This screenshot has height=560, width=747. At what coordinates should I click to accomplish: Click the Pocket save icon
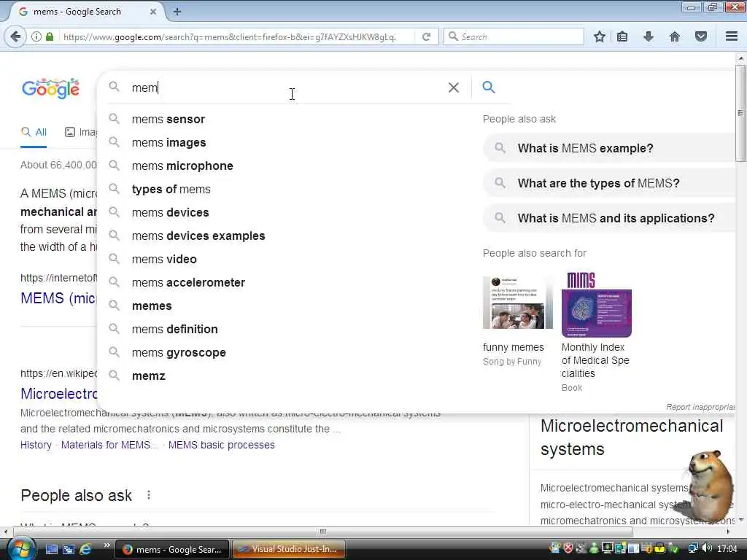tap(701, 36)
